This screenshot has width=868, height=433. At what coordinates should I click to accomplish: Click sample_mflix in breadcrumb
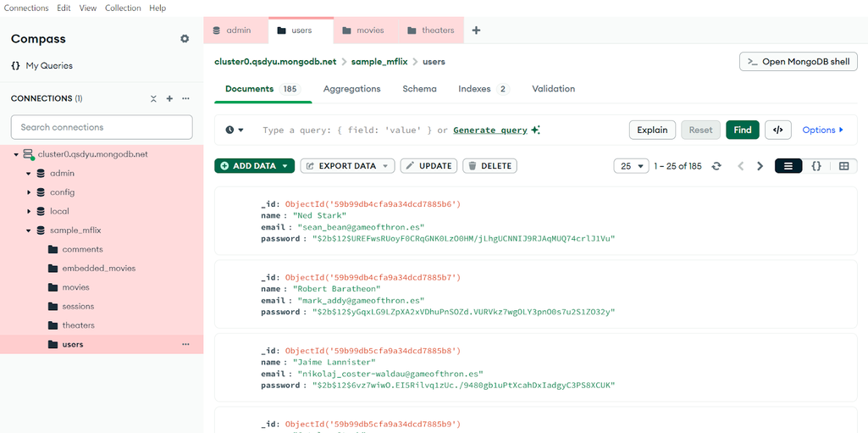click(379, 62)
